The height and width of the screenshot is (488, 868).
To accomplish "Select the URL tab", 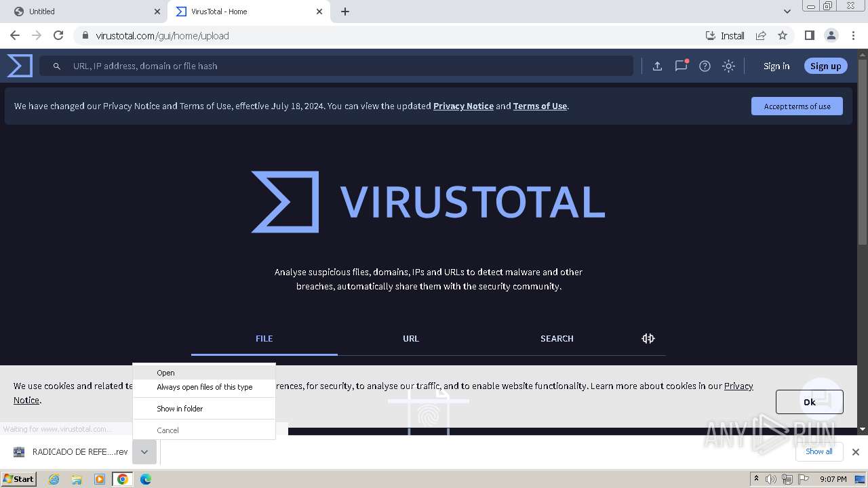I will [410, 338].
